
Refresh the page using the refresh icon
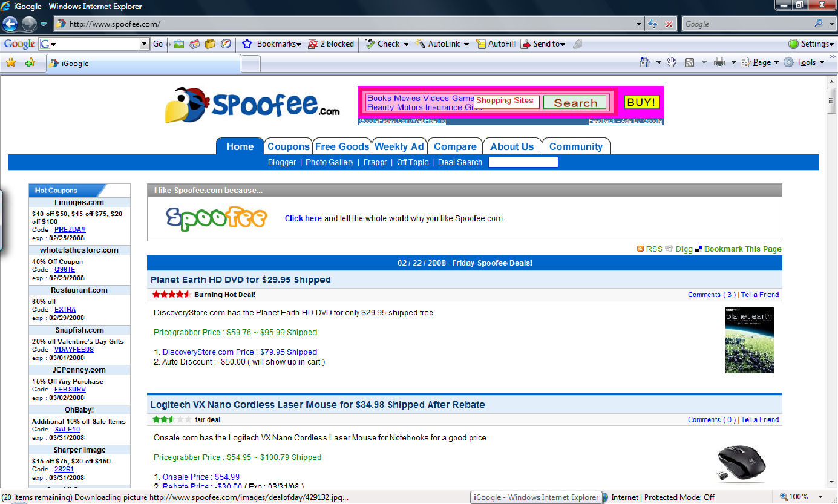click(x=652, y=24)
